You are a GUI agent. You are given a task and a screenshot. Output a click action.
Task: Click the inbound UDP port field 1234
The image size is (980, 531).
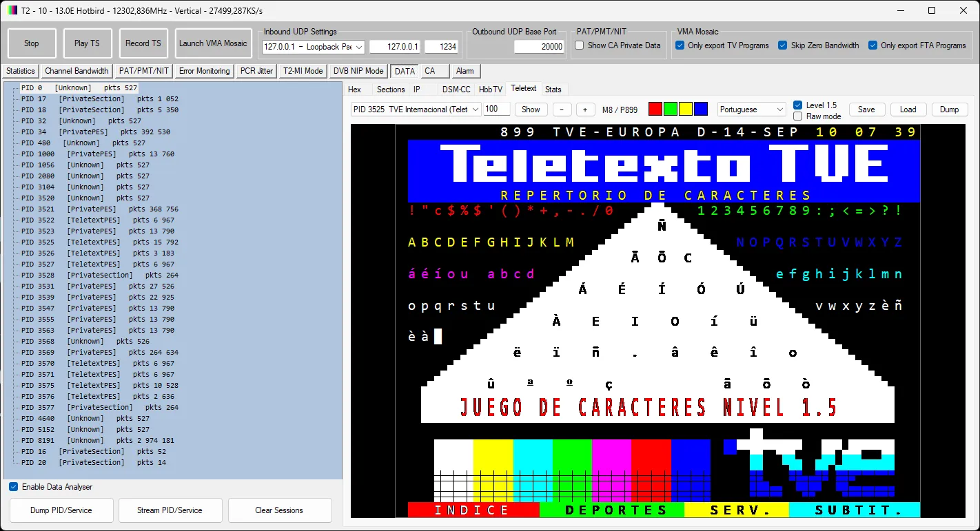[x=442, y=47]
